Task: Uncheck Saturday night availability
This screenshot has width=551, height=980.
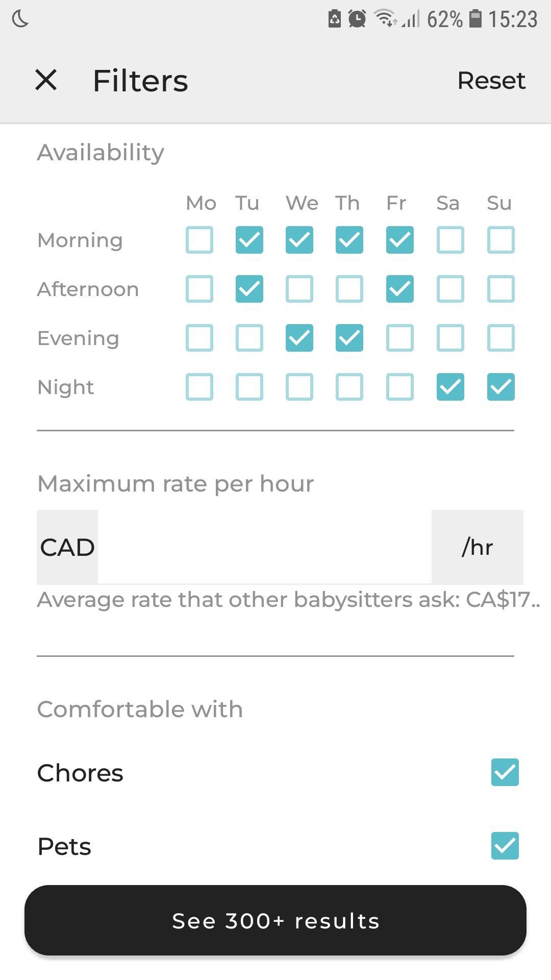Action: [450, 387]
